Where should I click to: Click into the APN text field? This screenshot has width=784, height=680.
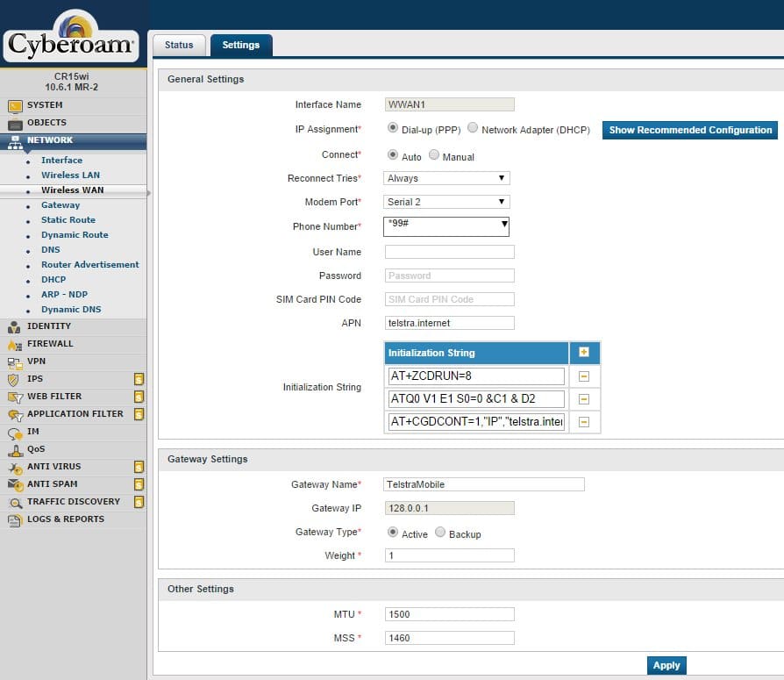[x=449, y=323]
